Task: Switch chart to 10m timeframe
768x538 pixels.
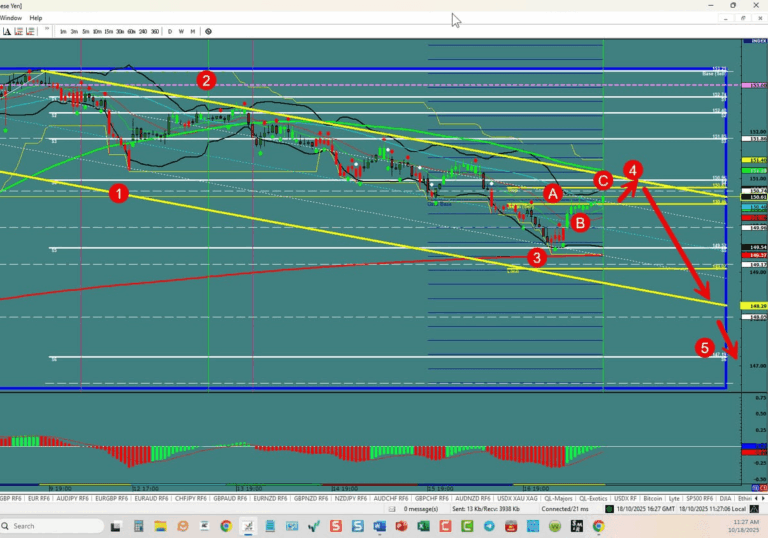Action: [x=97, y=31]
